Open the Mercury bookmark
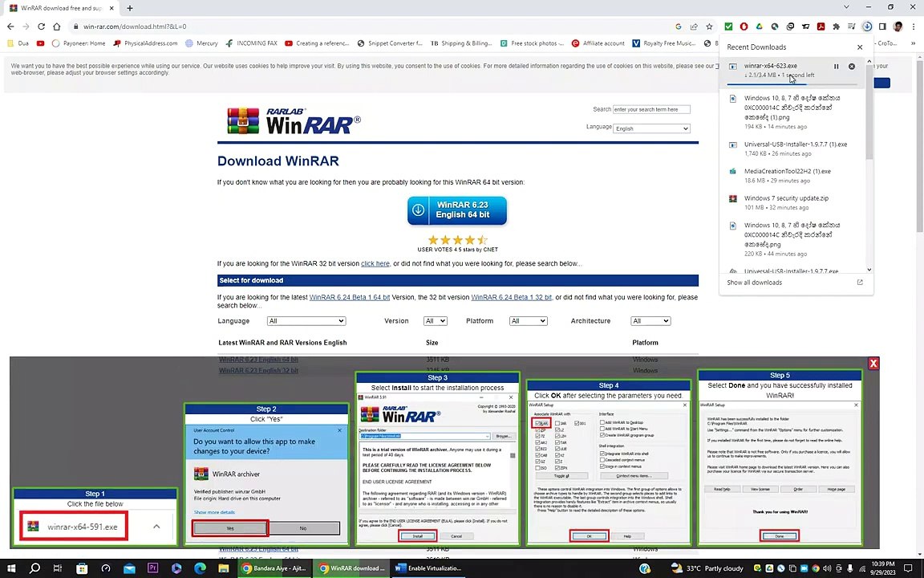The height and width of the screenshot is (578, 924). tap(201, 43)
